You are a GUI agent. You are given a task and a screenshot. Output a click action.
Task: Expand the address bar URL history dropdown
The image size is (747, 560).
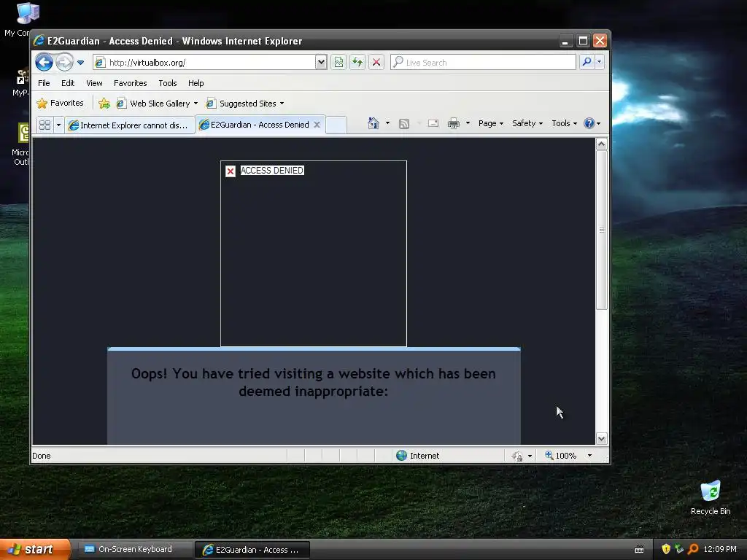(321, 63)
